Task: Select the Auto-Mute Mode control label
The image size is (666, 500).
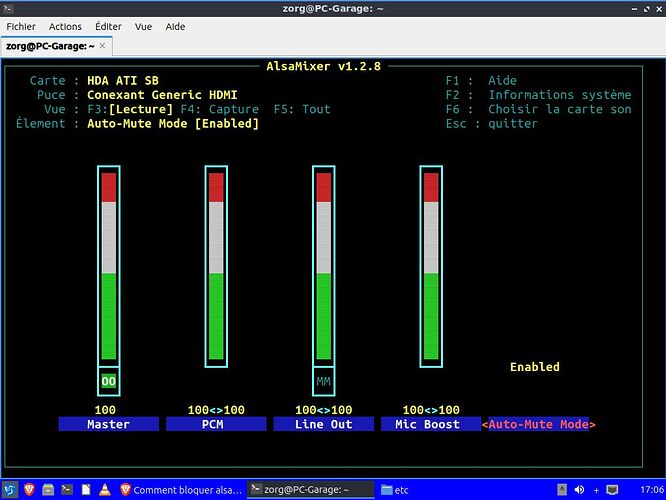Action: click(539, 424)
